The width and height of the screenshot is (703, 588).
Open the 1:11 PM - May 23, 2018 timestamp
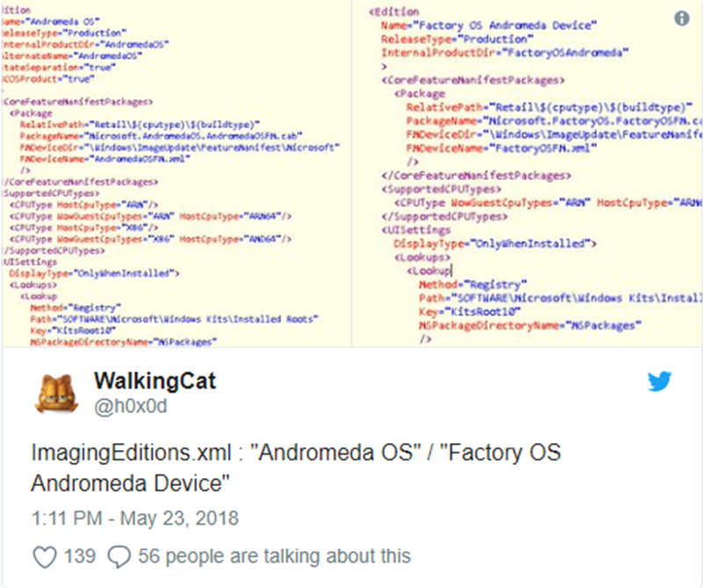[x=134, y=518]
